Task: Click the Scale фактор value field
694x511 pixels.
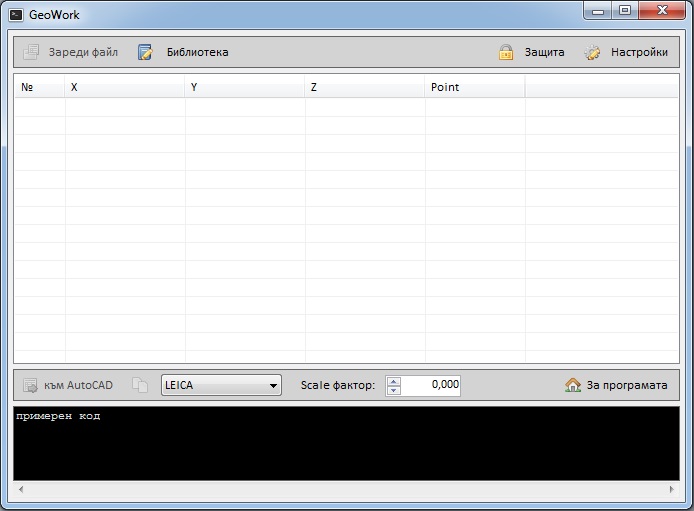Action: 431,385
